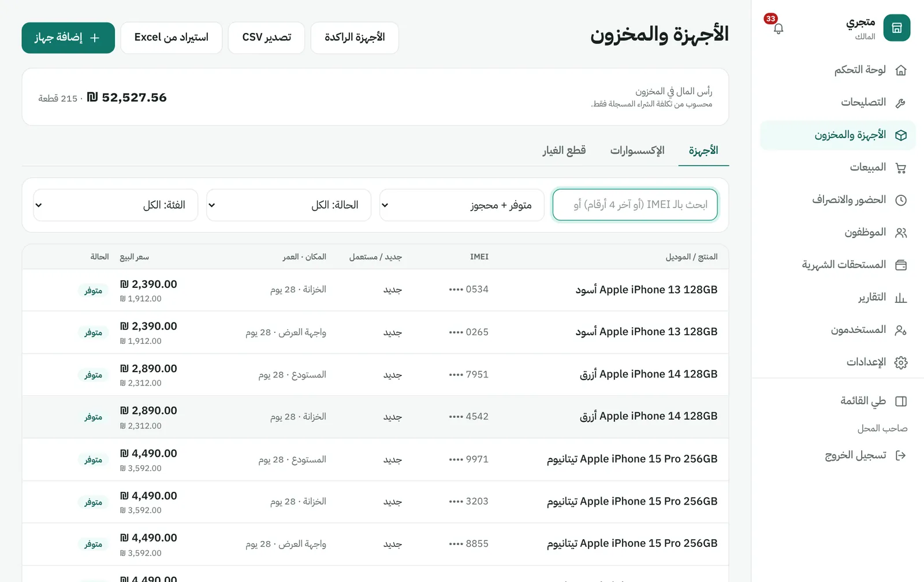Switch to the قطع الغيار tab

pyautogui.click(x=564, y=151)
